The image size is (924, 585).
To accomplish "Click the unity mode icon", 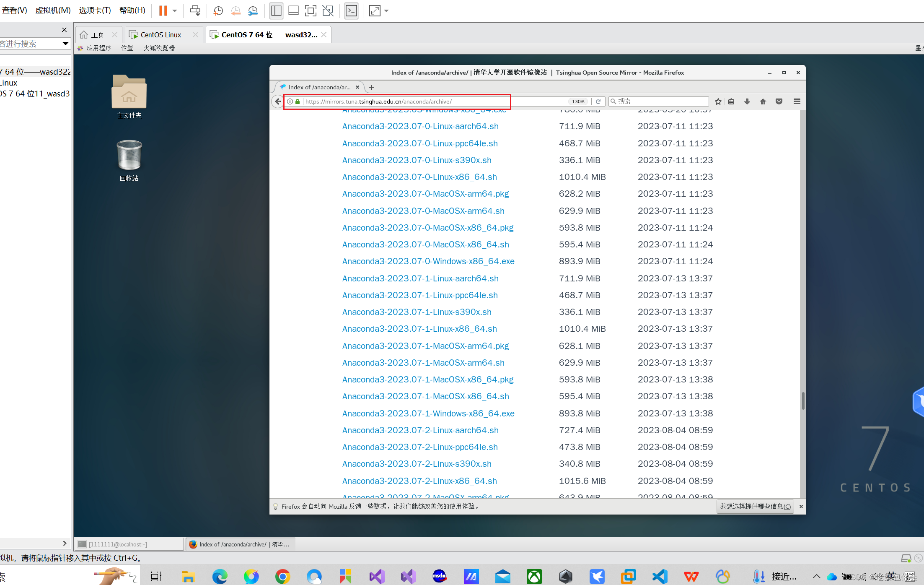I will 328,11.
